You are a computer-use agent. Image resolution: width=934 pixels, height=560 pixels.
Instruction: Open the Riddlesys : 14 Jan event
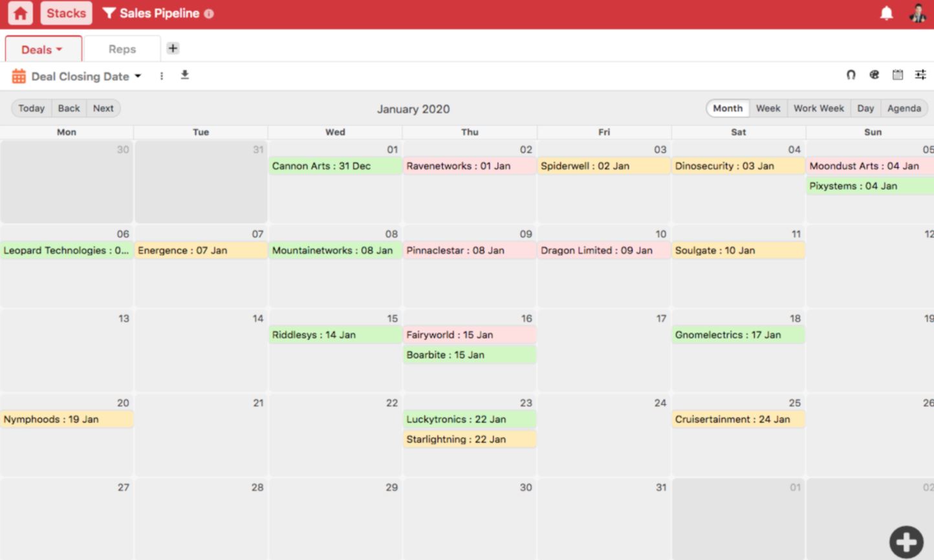pyautogui.click(x=335, y=335)
